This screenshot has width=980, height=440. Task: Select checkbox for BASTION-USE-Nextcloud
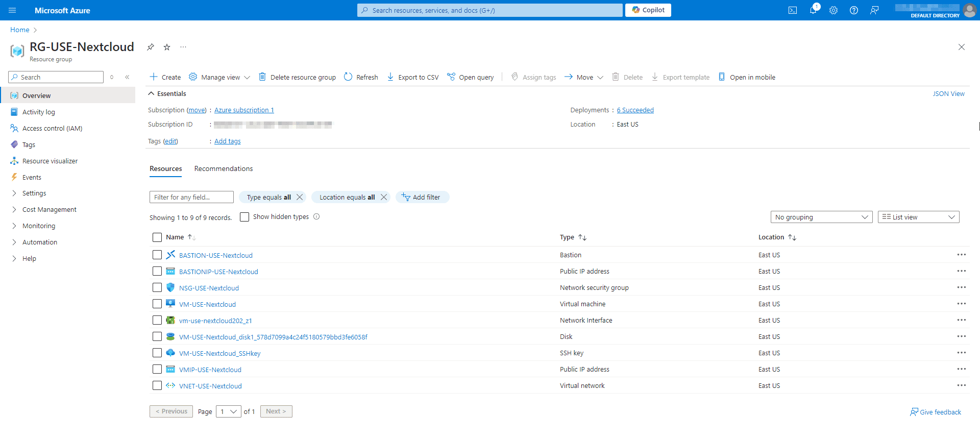click(157, 255)
